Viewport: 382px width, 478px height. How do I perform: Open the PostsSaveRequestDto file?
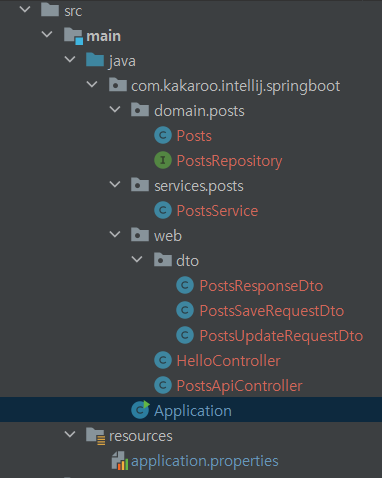point(272,311)
